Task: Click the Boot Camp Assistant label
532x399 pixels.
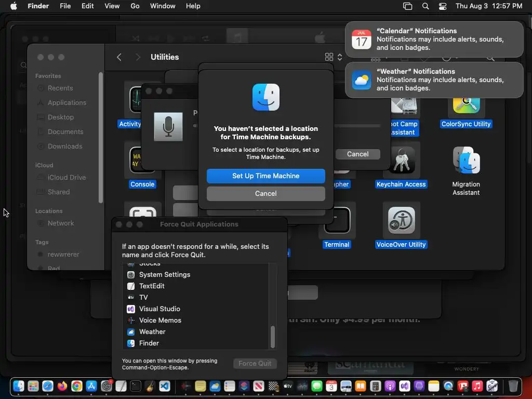Action: point(403,128)
